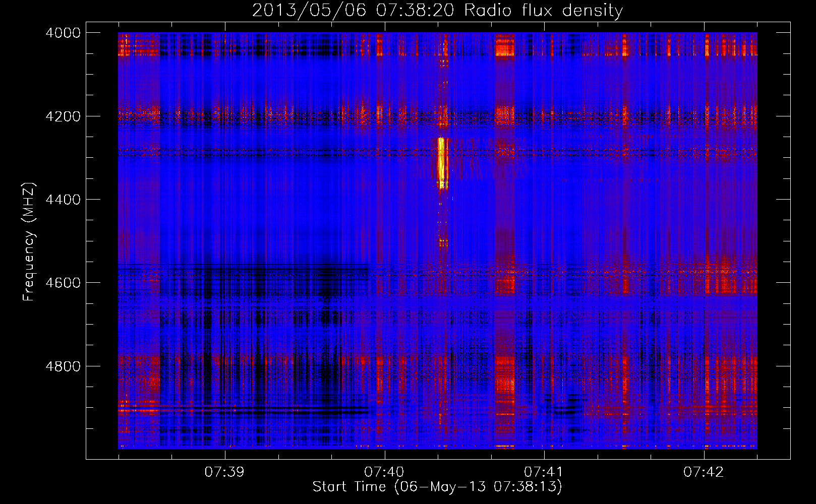
Task: Click the 07:40 time axis label
Action: tap(384, 472)
